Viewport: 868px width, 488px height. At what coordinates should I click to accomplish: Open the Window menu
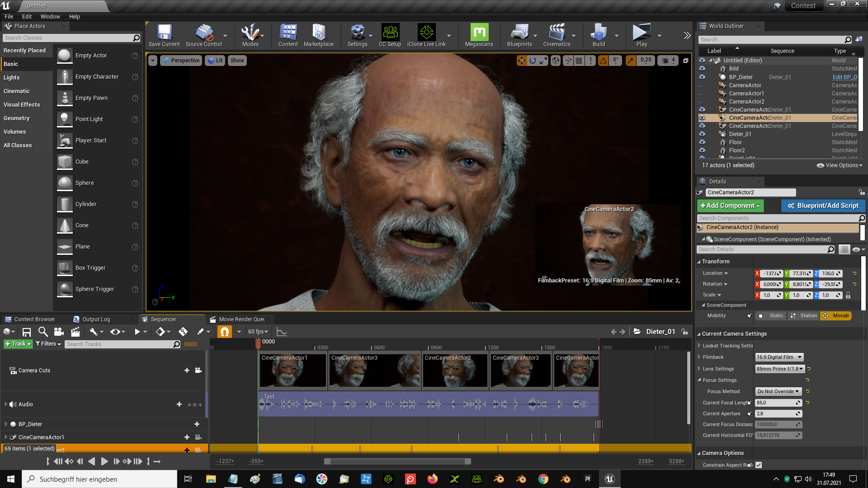click(50, 16)
